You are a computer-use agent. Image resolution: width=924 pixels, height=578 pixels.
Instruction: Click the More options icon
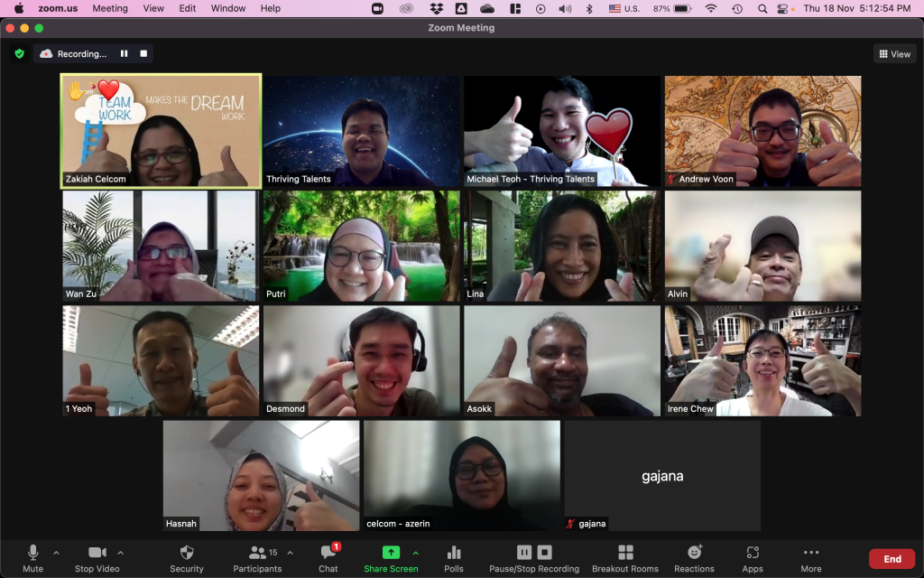810,553
